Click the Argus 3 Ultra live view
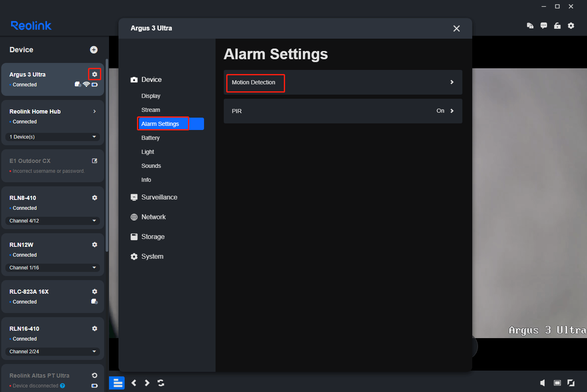The image size is (587, 392). [529, 203]
